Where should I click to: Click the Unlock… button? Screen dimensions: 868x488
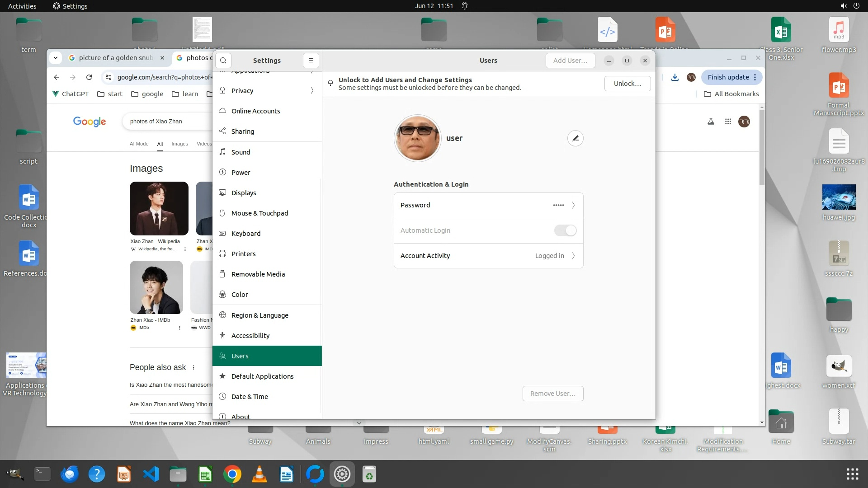pos(627,84)
